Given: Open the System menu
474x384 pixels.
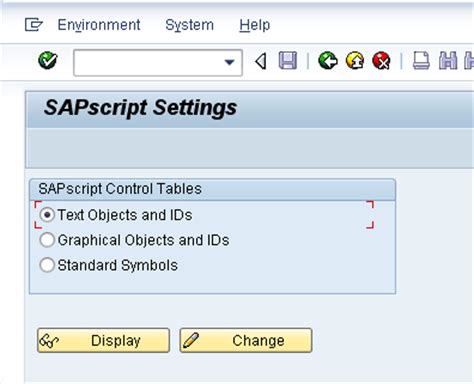Looking at the screenshot, I should click(190, 25).
